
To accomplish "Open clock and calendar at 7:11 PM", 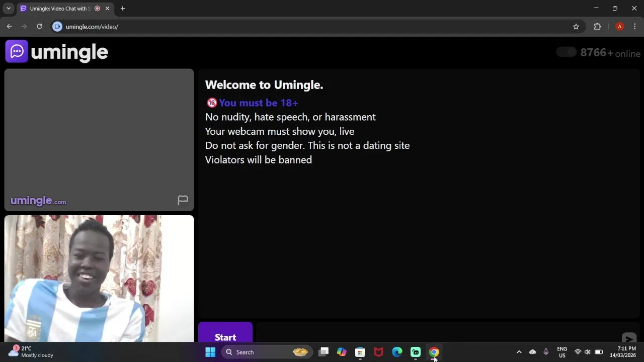I will click(623, 352).
